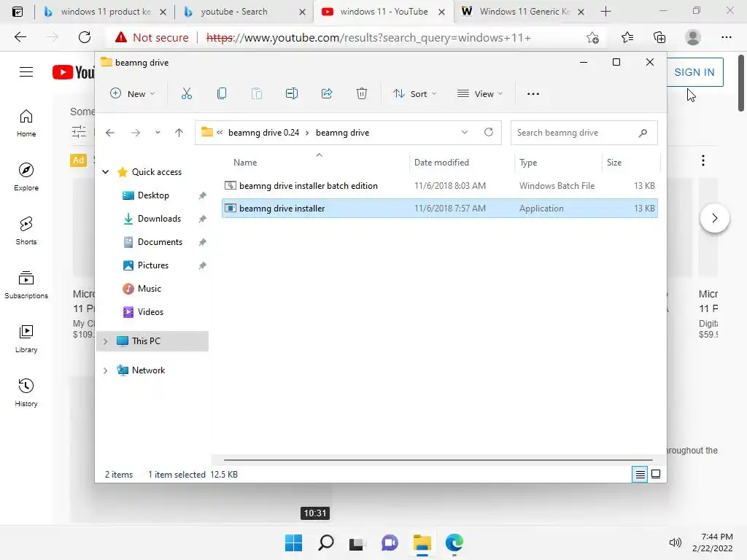Open Desktop in Quick access
The image size is (747, 560).
(x=153, y=195)
